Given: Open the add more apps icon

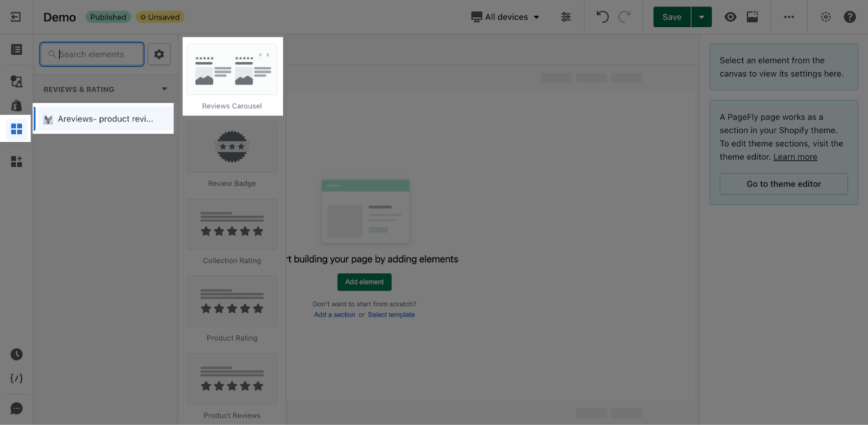Looking at the screenshot, I should [16, 162].
